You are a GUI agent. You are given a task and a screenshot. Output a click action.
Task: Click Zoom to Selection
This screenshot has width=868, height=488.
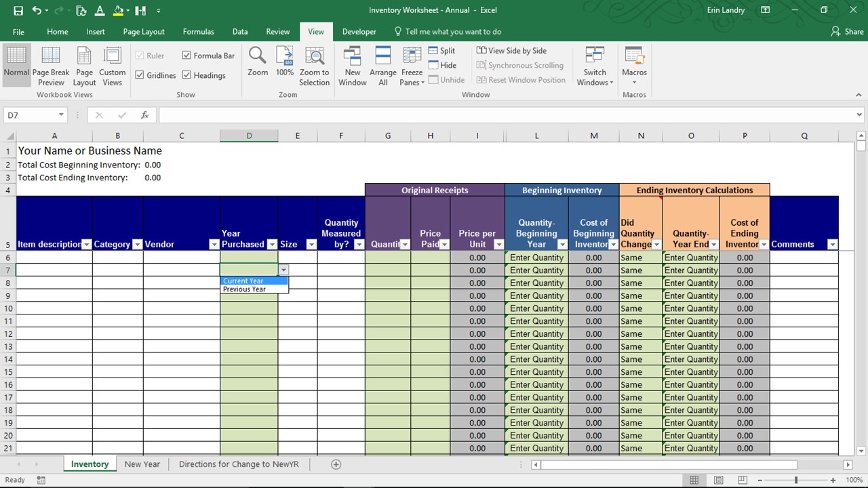(x=314, y=65)
